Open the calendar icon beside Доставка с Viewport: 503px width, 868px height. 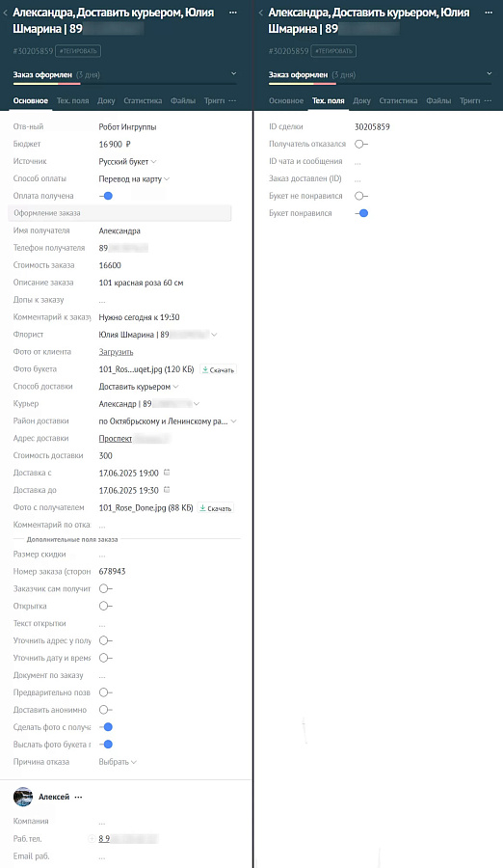click(x=167, y=473)
